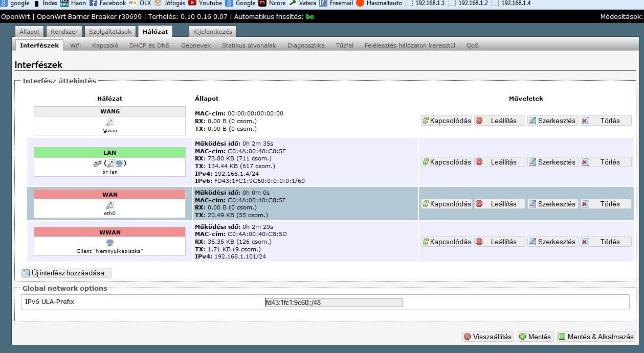The image size is (644, 353).
Task: Open the Diagnosztika sub-tab
Action: point(306,45)
